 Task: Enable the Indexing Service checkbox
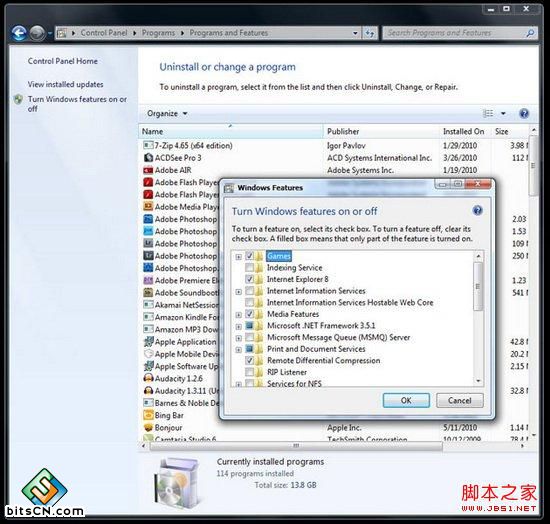click(x=249, y=268)
